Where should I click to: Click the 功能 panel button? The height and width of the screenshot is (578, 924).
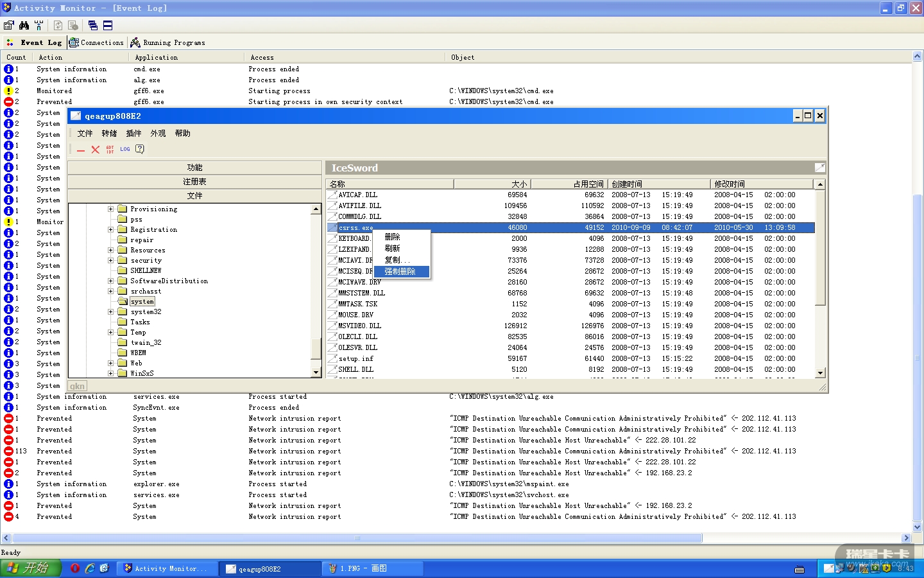pyautogui.click(x=194, y=168)
